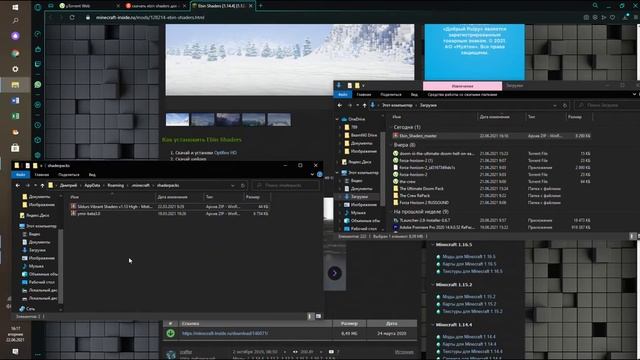640x360 pixels.
Task: Click AppData in shaderpacks breadcrumb path
Action: [92, 185]
